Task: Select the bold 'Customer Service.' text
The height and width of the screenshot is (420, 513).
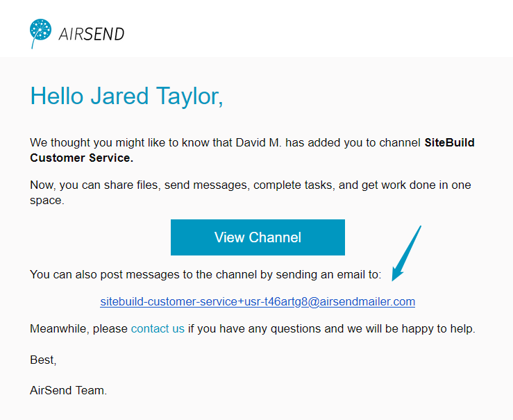Action: (x=81, y=158)
